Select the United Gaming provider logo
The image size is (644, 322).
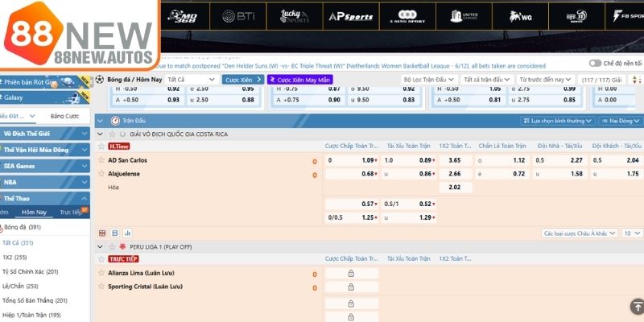(468, 16)
